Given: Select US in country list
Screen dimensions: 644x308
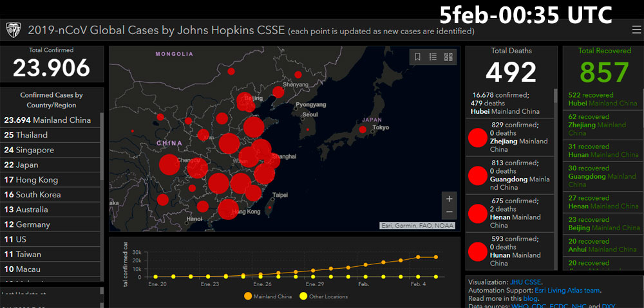Looking at the screenshot, I should tap(50, 239).
